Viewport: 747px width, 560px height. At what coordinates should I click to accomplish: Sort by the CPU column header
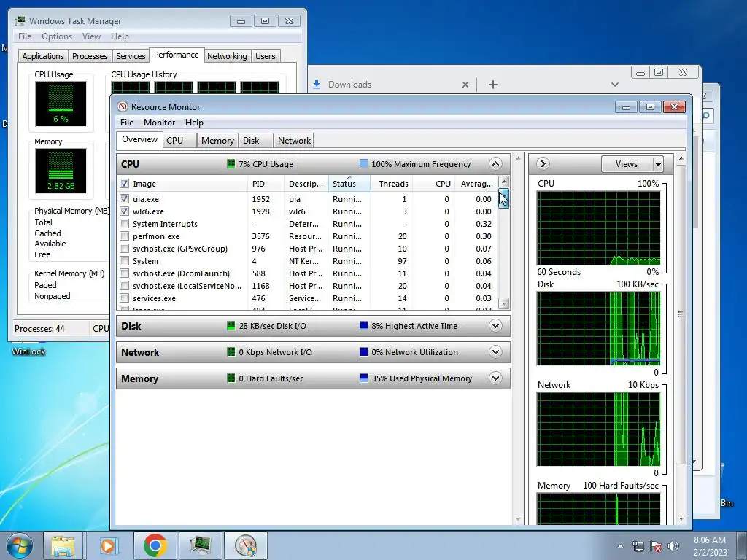click(x=433, y=184)
